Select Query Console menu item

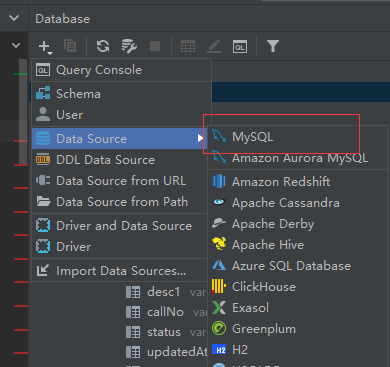click(122, 70)
